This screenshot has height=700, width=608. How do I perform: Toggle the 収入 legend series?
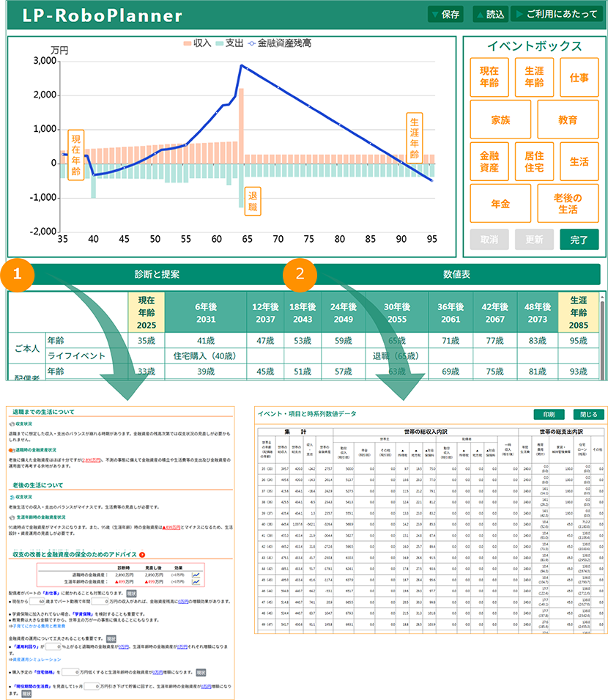click(197, 43)
